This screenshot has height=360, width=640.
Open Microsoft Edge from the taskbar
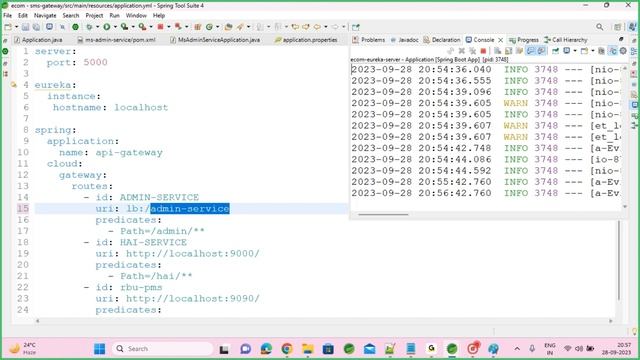coord(266,349)
